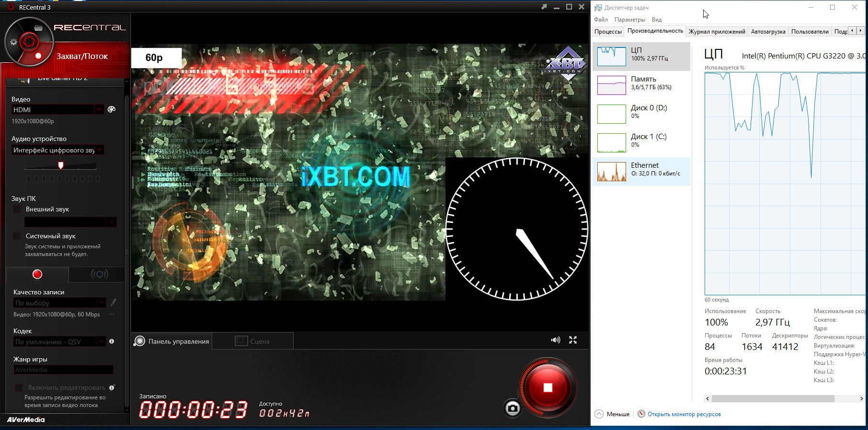Mute preview with the speaker icon
The height and width of the screenshot is (430, 868).
click(x=555, y=340)
